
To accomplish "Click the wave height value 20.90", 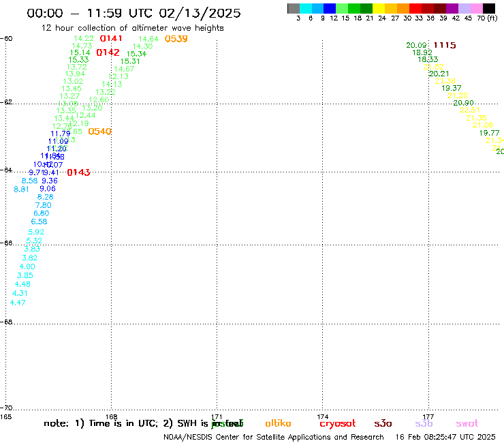I will pos(464,103).
